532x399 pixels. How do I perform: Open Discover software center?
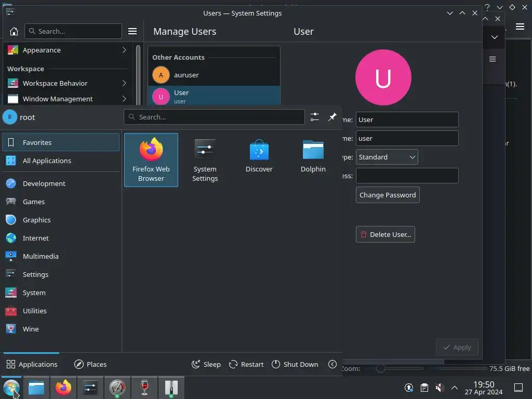pos(259,160)
